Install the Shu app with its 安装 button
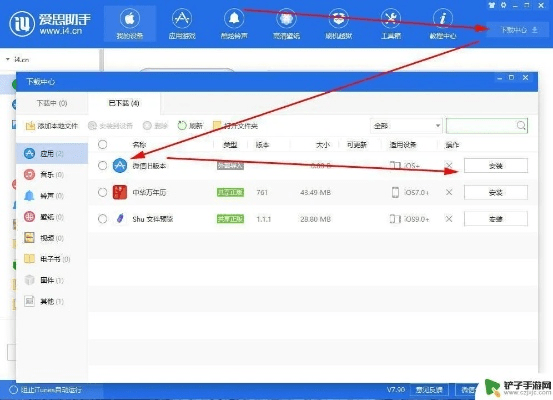 click(496, 219)
